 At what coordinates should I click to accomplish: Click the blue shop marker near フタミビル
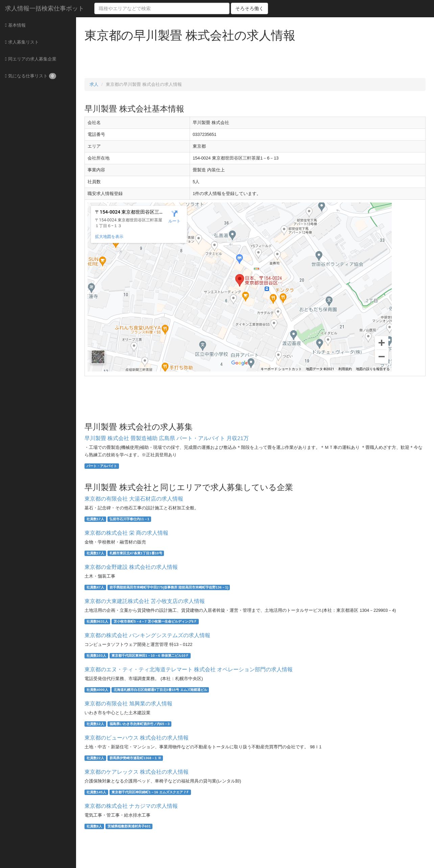click(239, 259)
